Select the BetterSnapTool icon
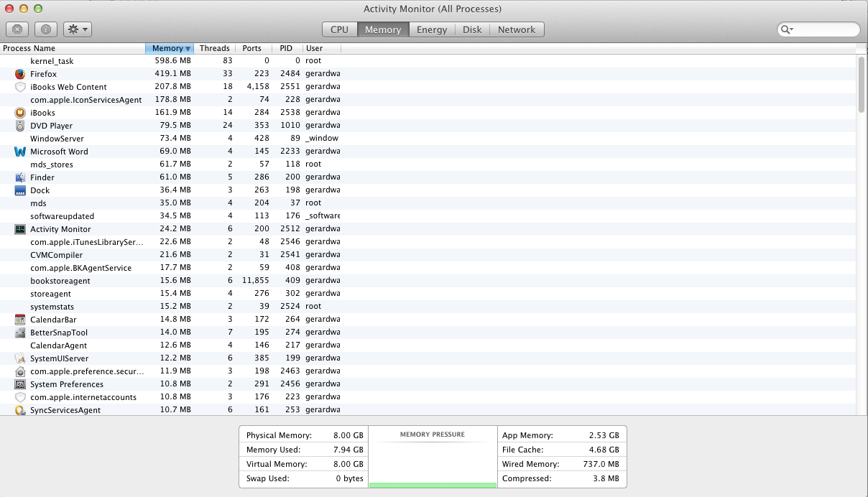Image resolution: width=868 pixels, height=497 pixels. (x=20, y=333)
